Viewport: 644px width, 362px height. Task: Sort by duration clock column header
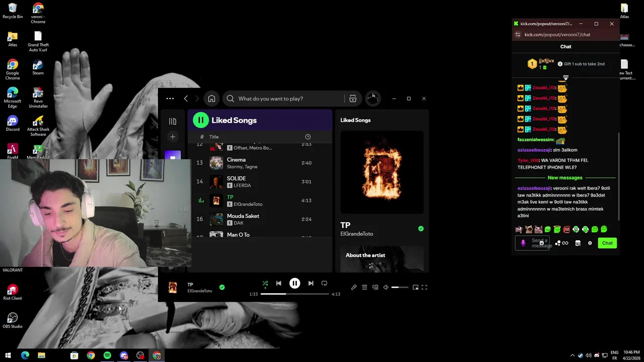(308, 137)
